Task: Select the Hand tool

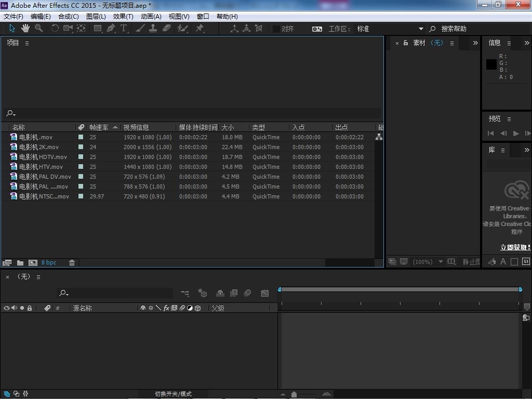Action: coord(25,29)
